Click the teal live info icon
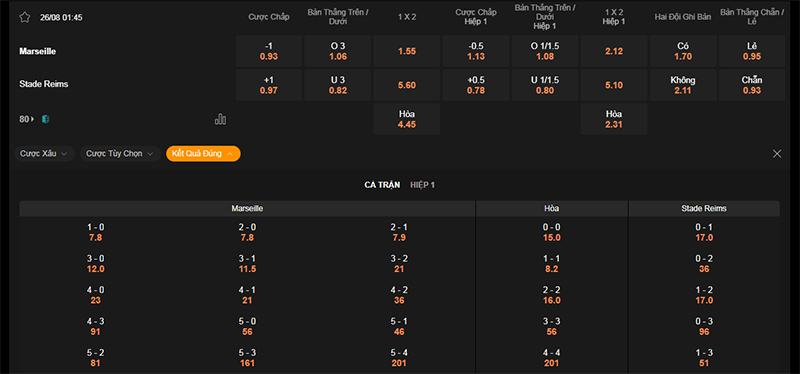 point(45,119)
